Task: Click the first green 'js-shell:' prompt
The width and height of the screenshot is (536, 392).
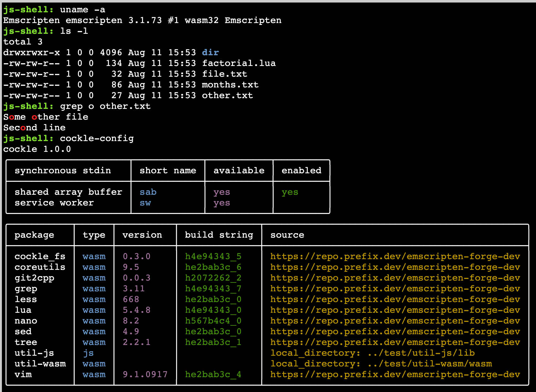Action: [28, 10]
